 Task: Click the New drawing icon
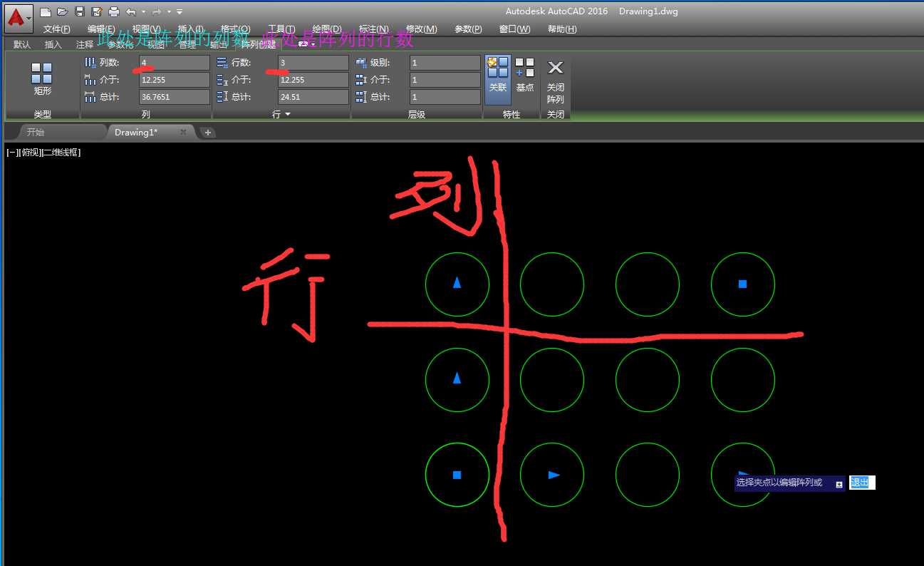click(46, 11)
